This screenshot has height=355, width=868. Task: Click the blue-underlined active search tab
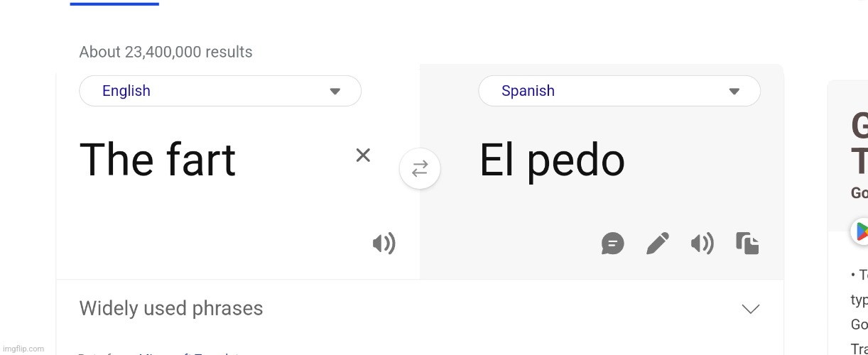(x=114, y=4)
